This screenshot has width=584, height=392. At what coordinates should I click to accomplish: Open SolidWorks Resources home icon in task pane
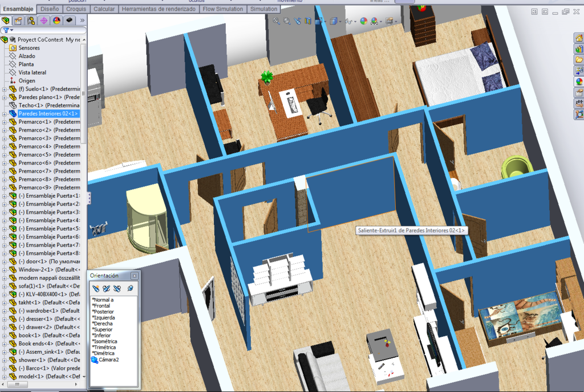[x=579, y=38]
